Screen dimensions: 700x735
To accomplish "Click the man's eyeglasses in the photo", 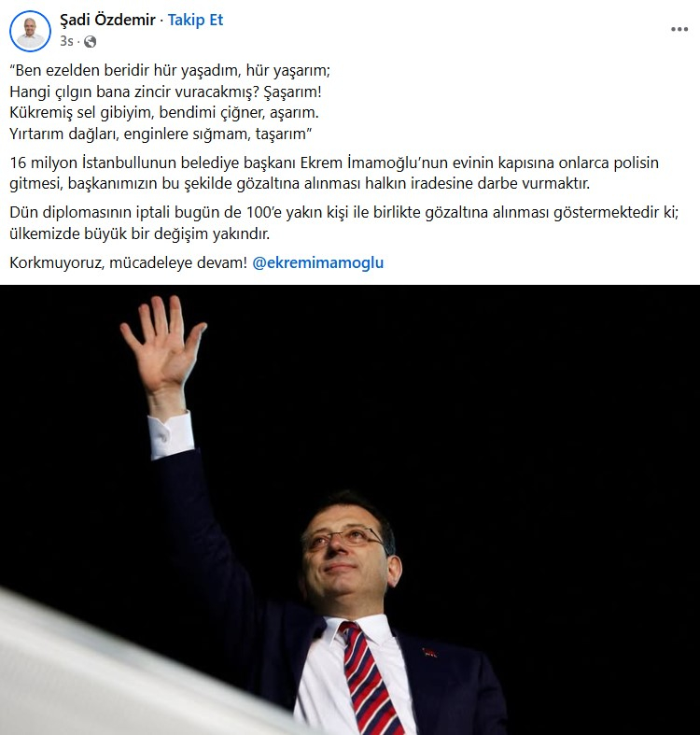I will point(344,537).
